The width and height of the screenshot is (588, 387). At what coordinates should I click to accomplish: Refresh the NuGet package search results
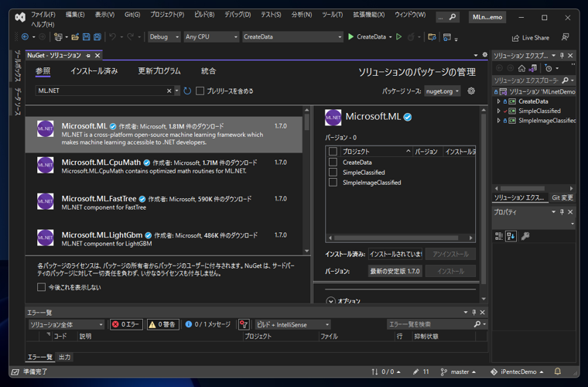[187, 91]
